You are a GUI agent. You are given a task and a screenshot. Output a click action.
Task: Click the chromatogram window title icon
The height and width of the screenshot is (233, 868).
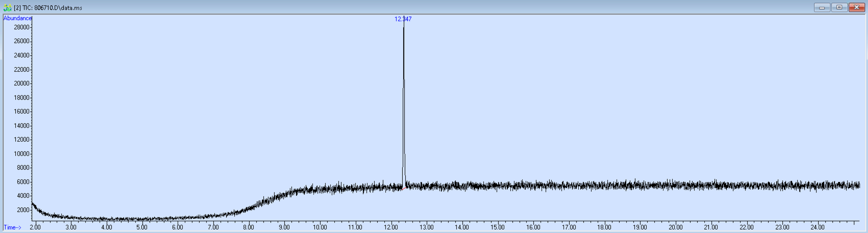pos(7,8)
